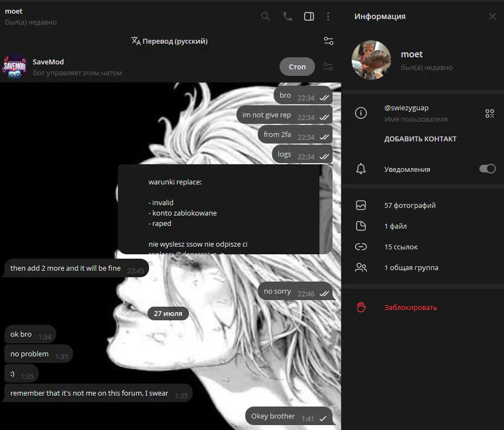504x430 pixels.
Task: Click the common groups people icon
Action: [x=360, y=267]
